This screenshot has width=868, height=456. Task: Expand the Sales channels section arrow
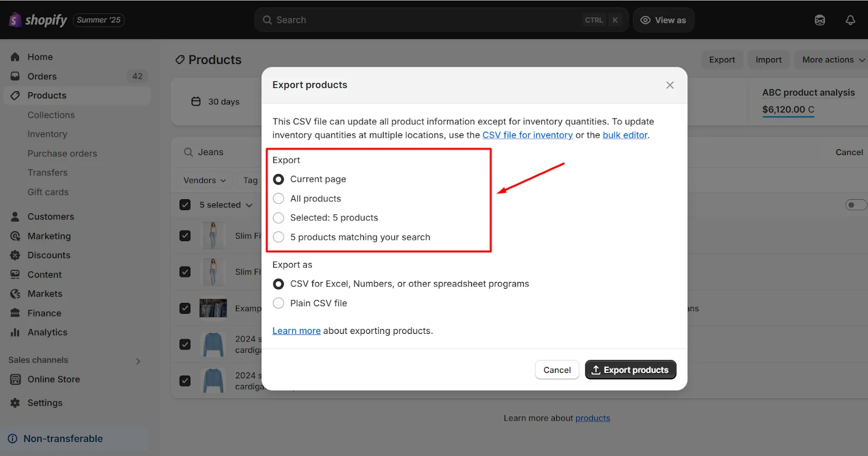pos(138,361)
